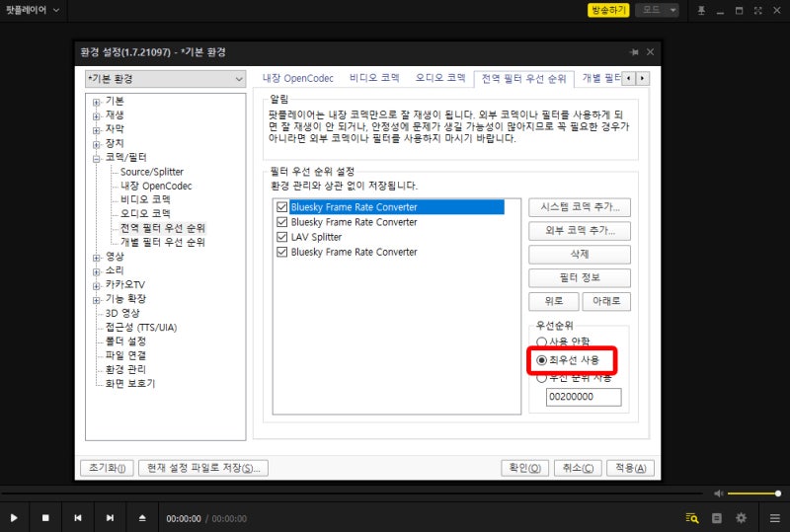Click 외부 코덱 추가... button

pyautogui.click(x=580, y=231)
